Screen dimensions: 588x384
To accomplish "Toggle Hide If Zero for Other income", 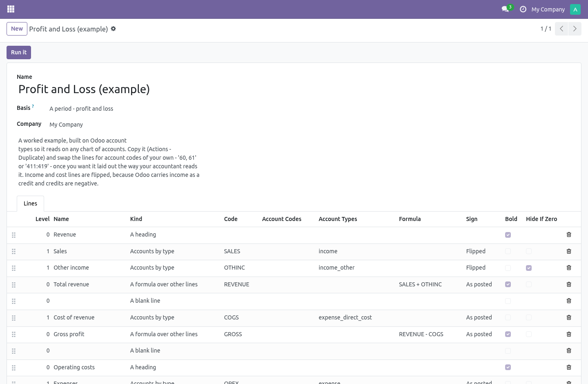I will pyautogui.click(x=529, y=268).
